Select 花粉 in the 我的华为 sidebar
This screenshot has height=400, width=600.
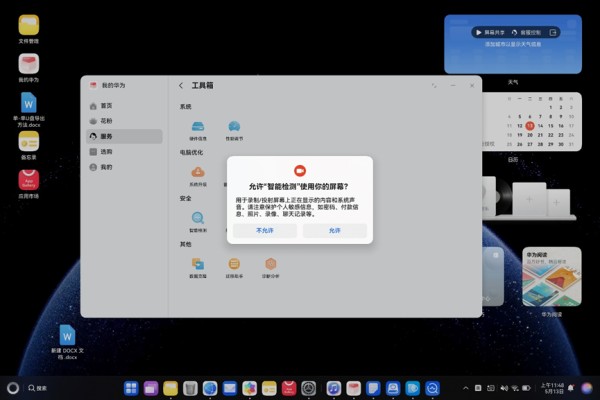click(124, 121)
